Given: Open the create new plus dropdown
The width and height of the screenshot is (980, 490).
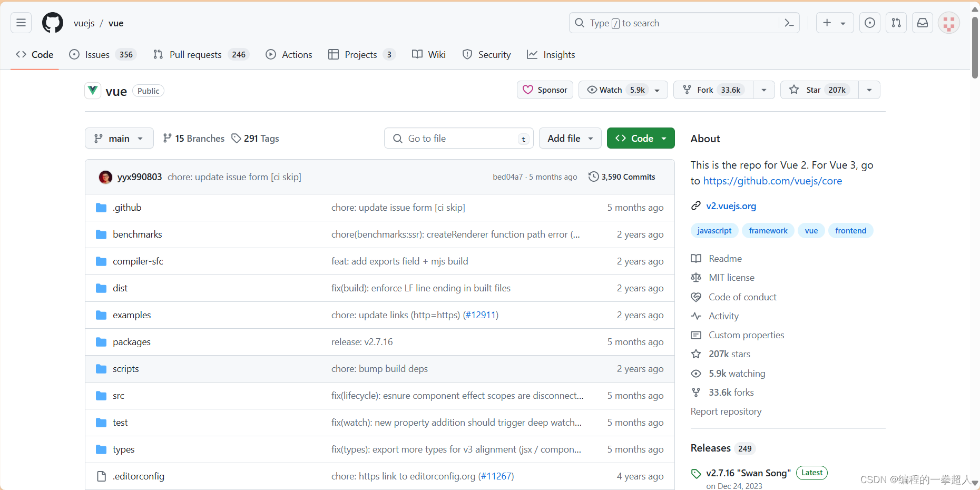Looking at the screenshot, I should click(835, 23).
